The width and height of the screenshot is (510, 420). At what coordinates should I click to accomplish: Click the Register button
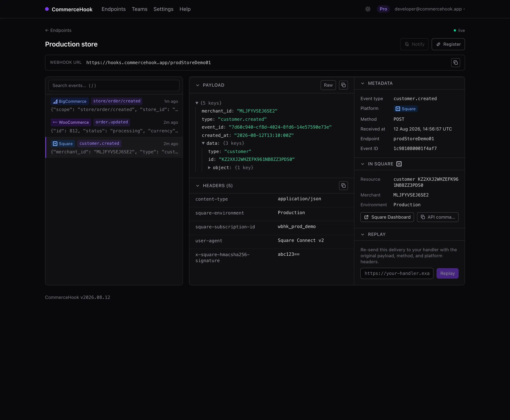pos(448,44)
